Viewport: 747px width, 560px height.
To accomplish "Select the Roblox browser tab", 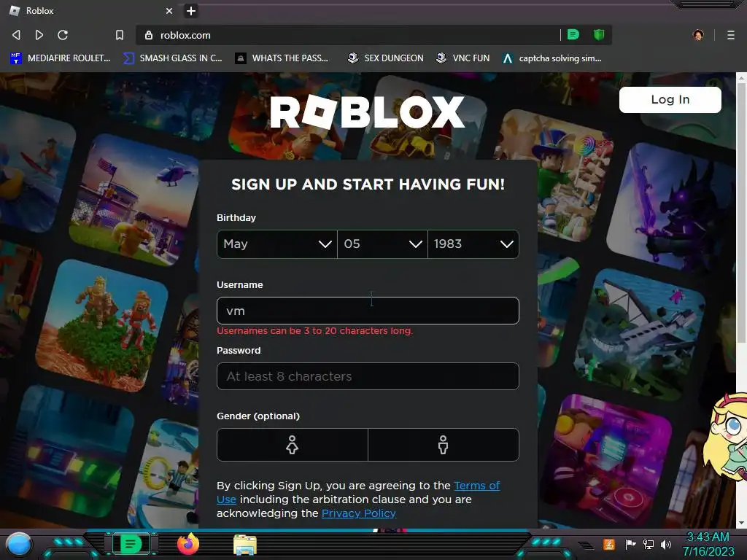I will (90, 10).
